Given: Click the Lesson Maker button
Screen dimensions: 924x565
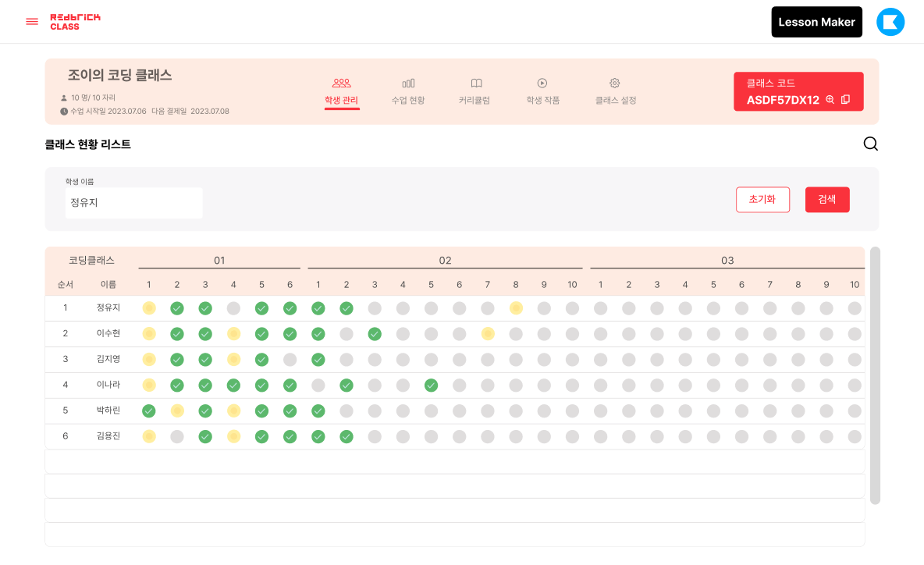Looking at the screenshot, I should coord(816,22).
